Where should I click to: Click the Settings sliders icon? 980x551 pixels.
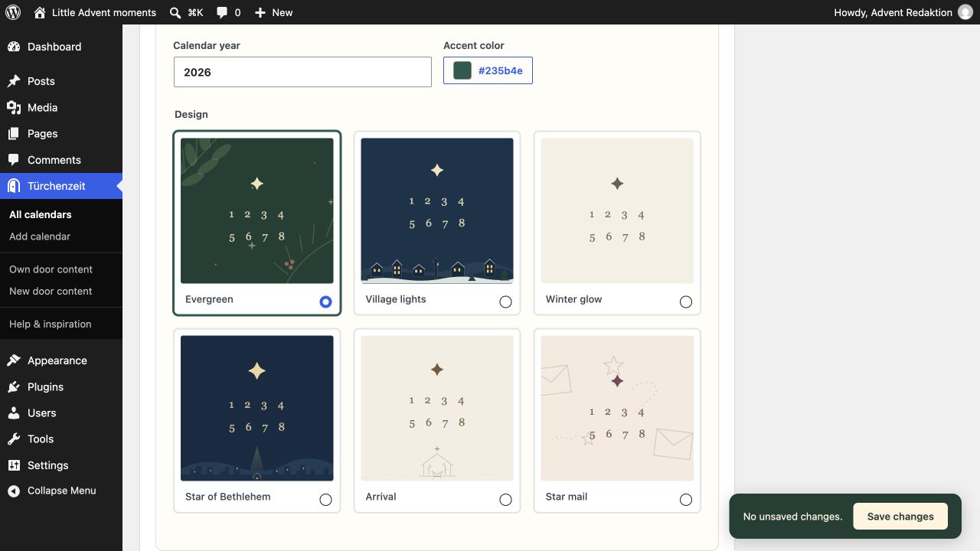click(x=14, y=465)
